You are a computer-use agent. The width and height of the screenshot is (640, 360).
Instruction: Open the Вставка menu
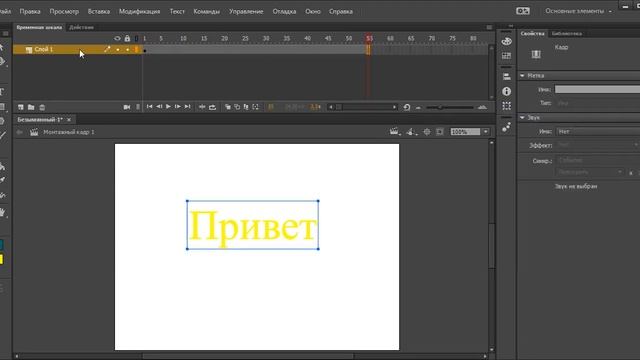(x=99, y=11)
